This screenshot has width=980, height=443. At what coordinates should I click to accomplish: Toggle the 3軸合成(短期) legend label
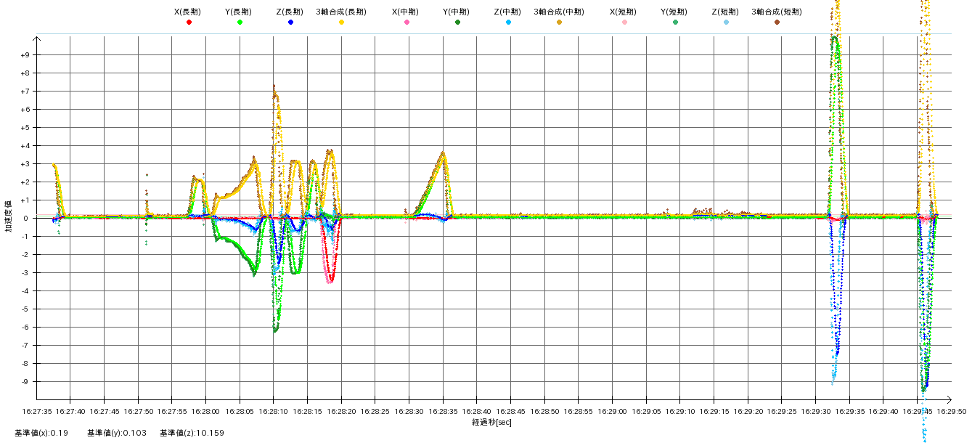pyautogui.click(x=776, y=12)
